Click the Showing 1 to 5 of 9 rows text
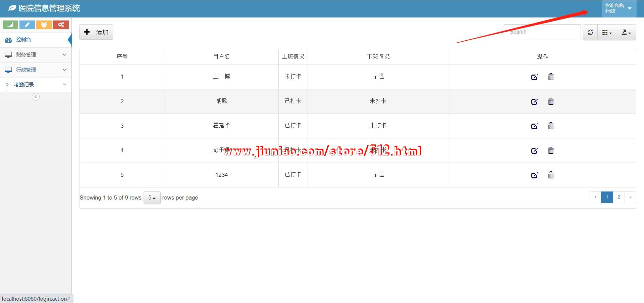 pyautogui.click(x=111, y=198)
